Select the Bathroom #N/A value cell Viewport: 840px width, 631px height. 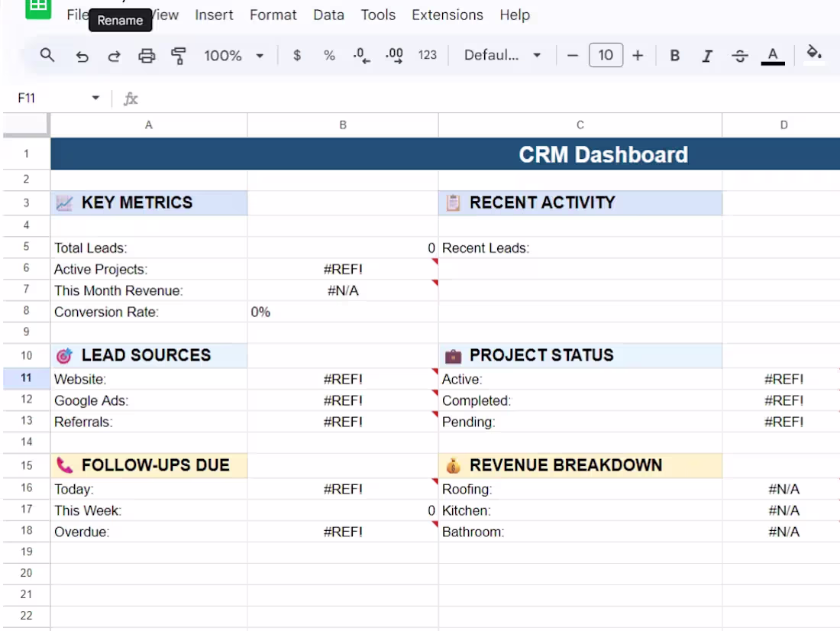pos(781,532)
